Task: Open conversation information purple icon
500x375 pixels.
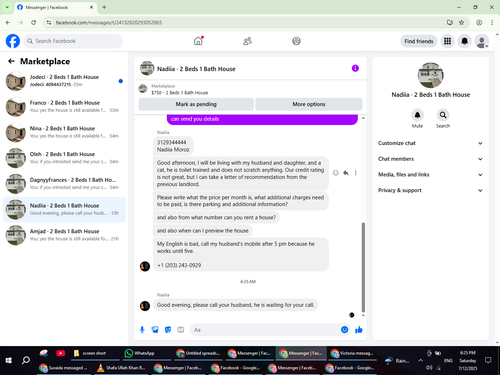Action: coord(355,68)
